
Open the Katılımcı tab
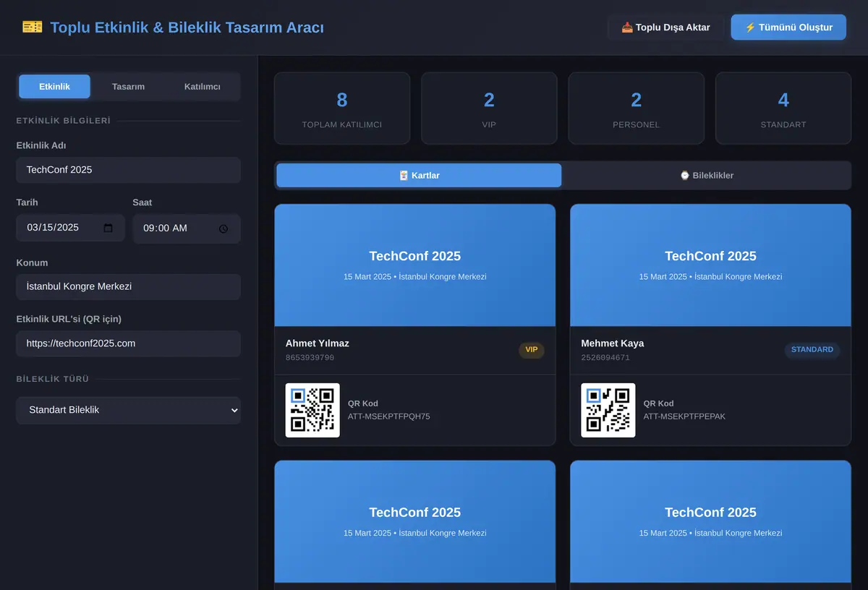point(203,87)
